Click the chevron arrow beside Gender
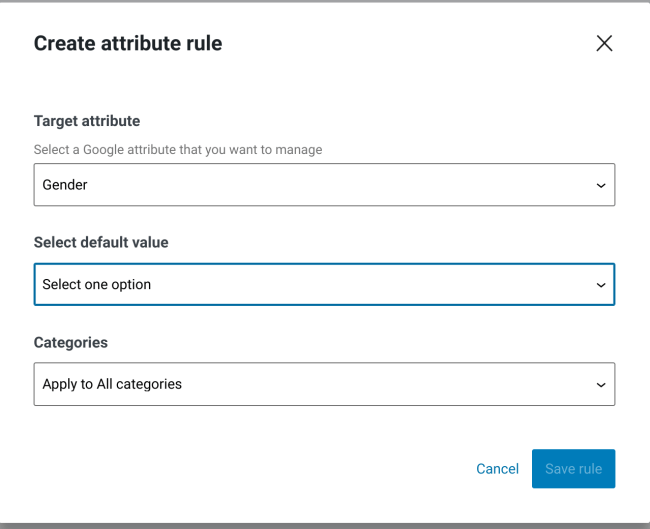 [x=600, y=185]
